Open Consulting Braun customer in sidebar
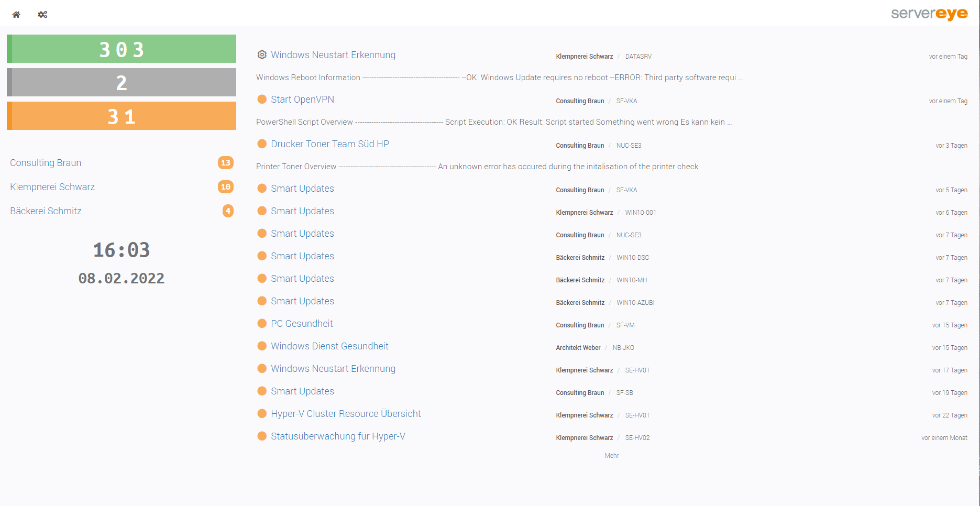The width and height of the screenshot is (980, 506). 46,163
